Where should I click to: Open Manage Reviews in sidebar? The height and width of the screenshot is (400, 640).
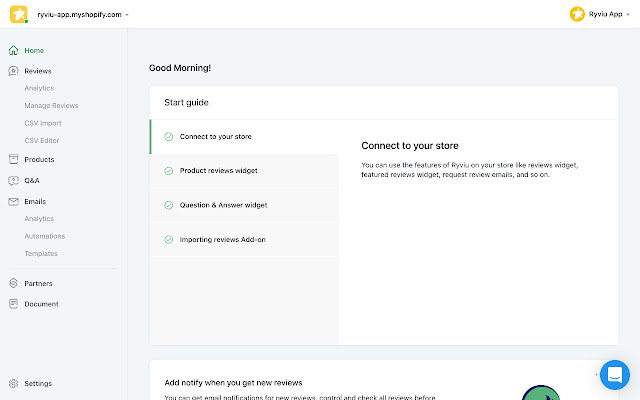(x=51, y=105)
